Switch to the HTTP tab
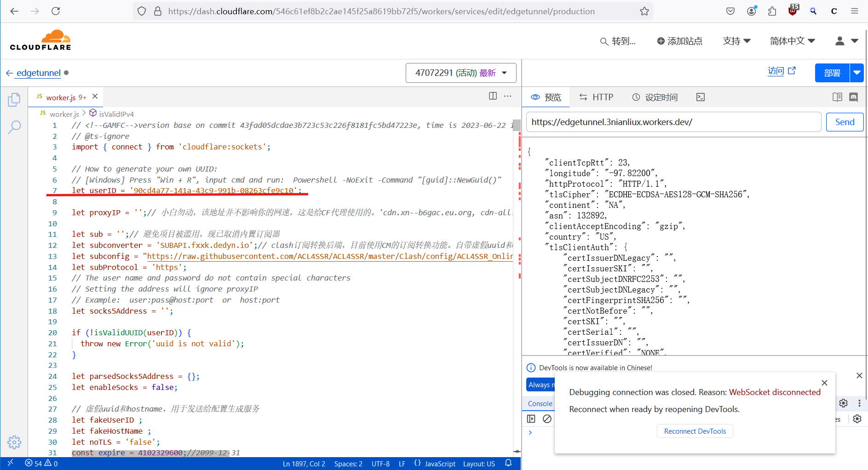 [596, 97]
